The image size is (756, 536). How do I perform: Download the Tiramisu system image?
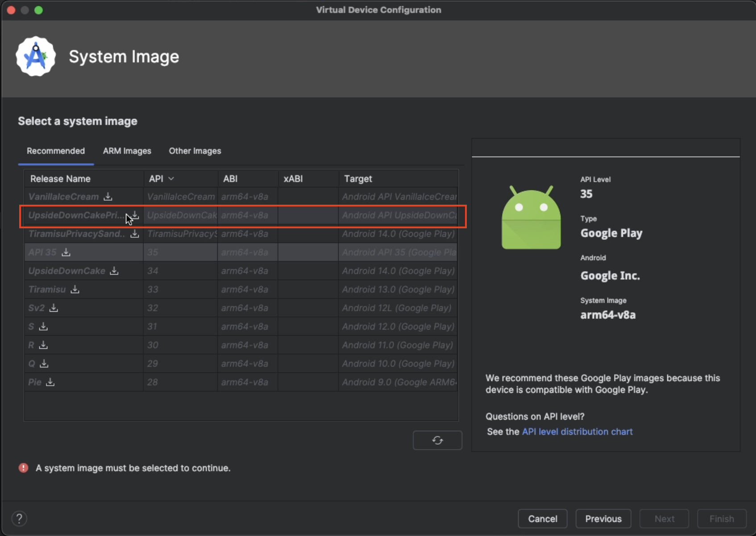pyautogui.click(x=75, y=289)
